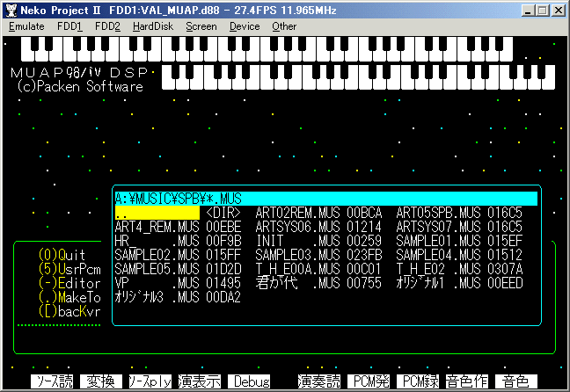Select the highlighted parent directory entry

[x=157, y=213]
